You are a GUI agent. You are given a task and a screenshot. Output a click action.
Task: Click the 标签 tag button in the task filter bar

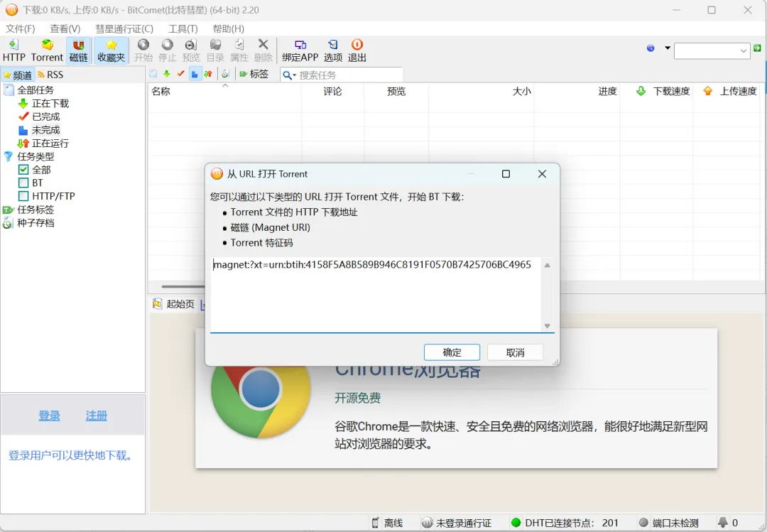pos(254,74)
